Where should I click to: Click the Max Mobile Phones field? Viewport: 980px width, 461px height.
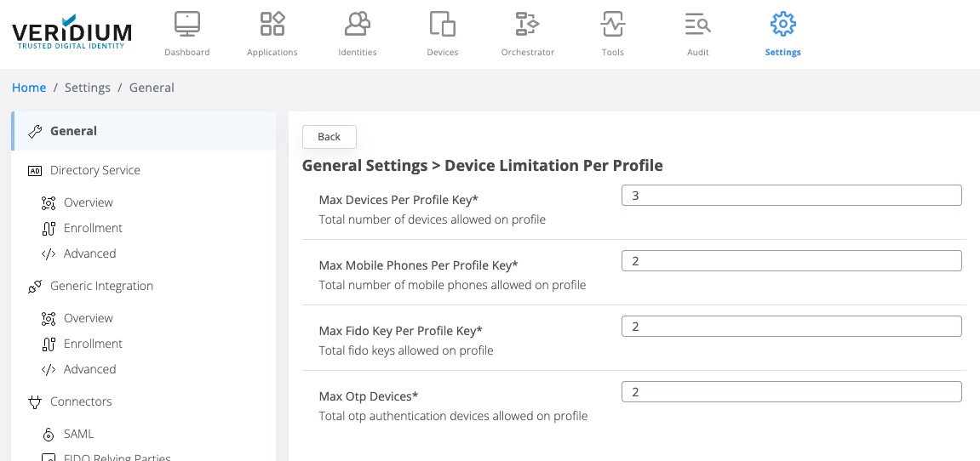click(791, 261)
